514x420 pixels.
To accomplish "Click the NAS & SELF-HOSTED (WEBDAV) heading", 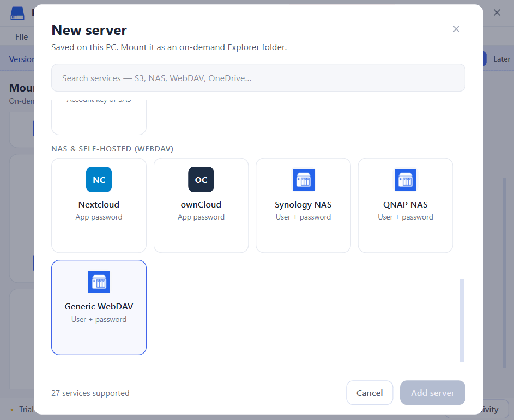I will (112, 149).
